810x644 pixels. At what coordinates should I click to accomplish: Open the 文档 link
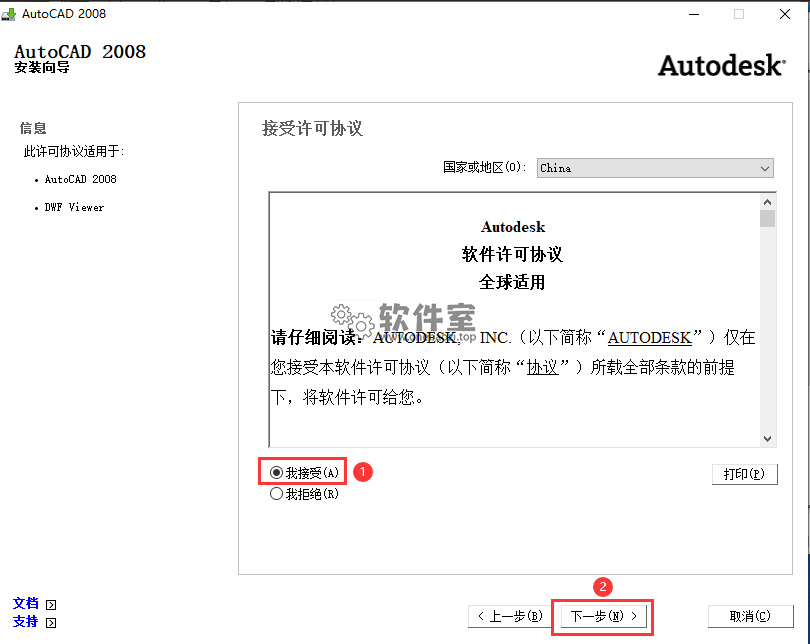pos(25,603)
